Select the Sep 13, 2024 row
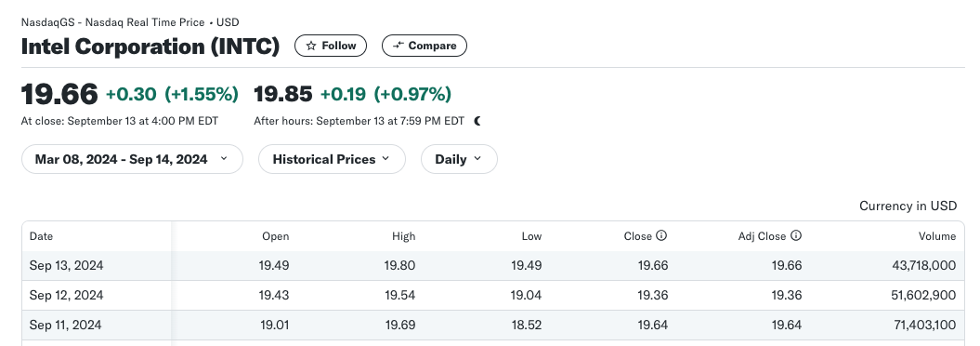980x346 pixels. pos(493,266)
